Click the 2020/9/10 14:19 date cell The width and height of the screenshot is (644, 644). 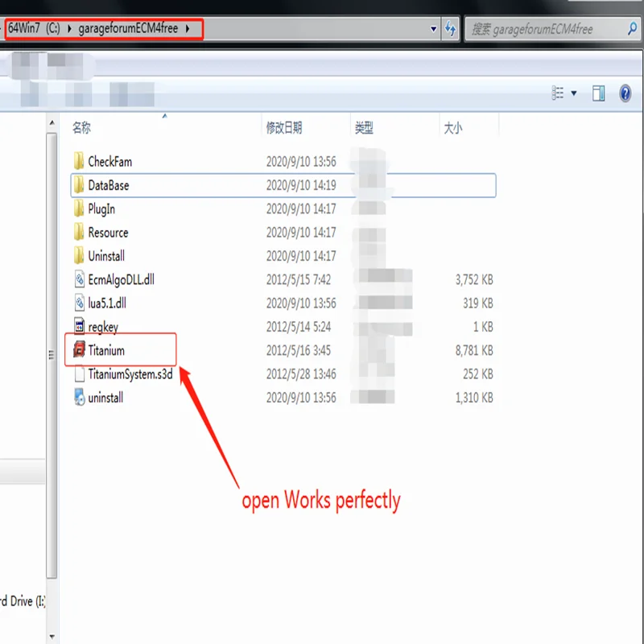click(301, 185)
